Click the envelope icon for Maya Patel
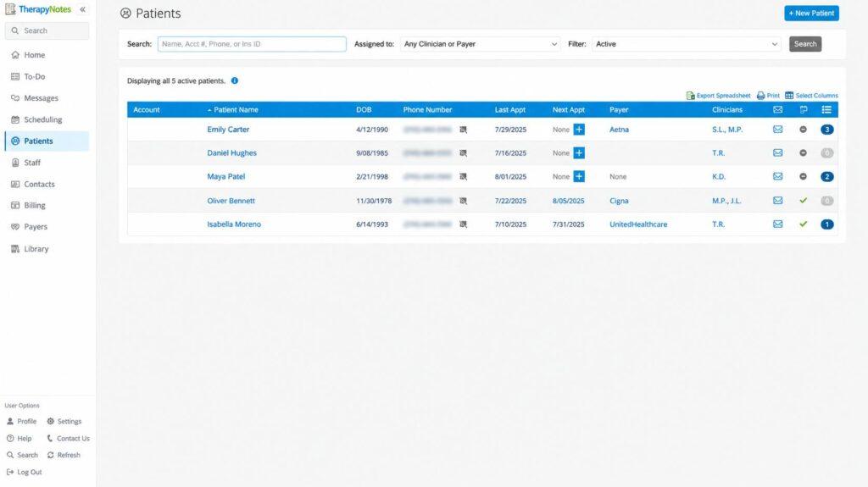 point(778,176)
